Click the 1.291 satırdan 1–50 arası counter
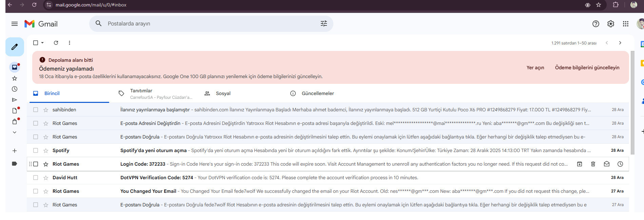 [x=574, y=43]
